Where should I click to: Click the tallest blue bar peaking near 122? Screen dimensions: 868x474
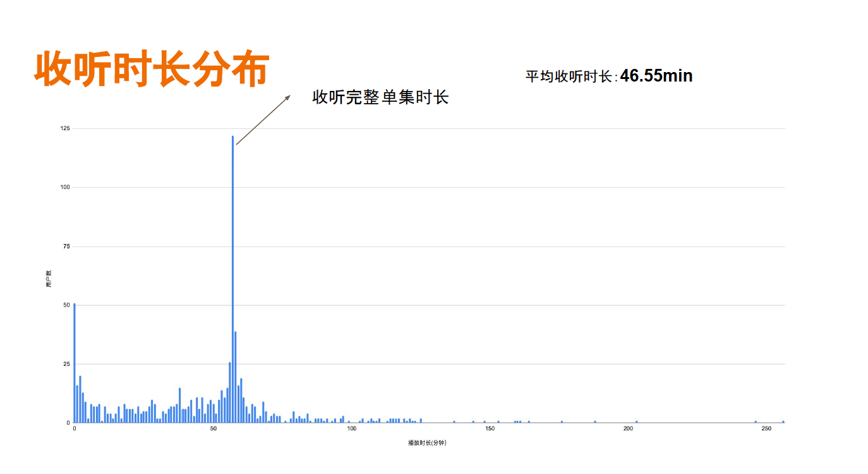click(232, 279)
